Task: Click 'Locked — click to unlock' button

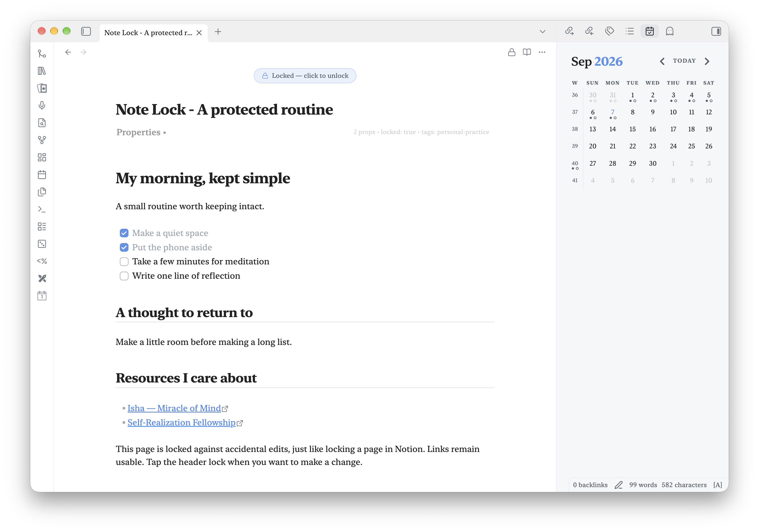Action: coord(305,76)
